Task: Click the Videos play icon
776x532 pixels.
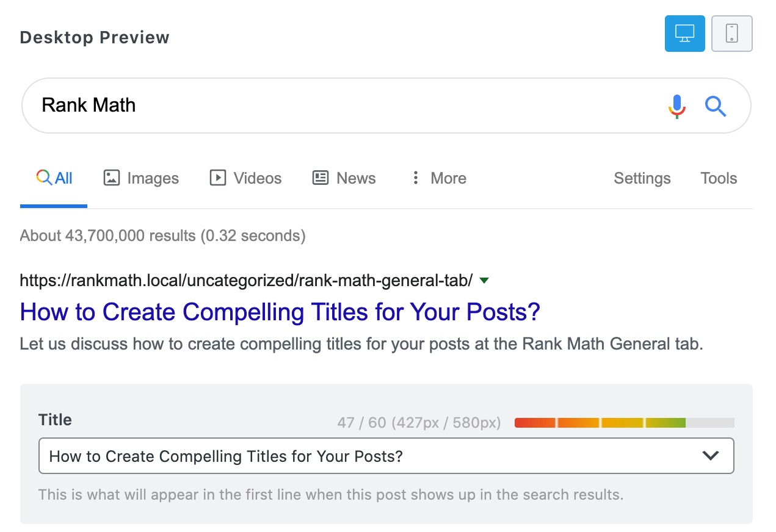Action: click(x=217, y=178)
